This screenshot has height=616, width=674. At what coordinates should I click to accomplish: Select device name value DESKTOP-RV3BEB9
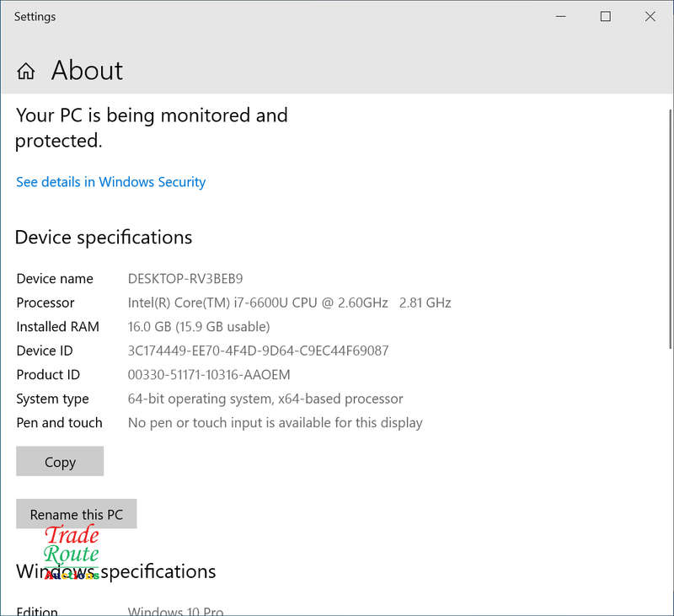pyautogui.click(x=185, y=279)
